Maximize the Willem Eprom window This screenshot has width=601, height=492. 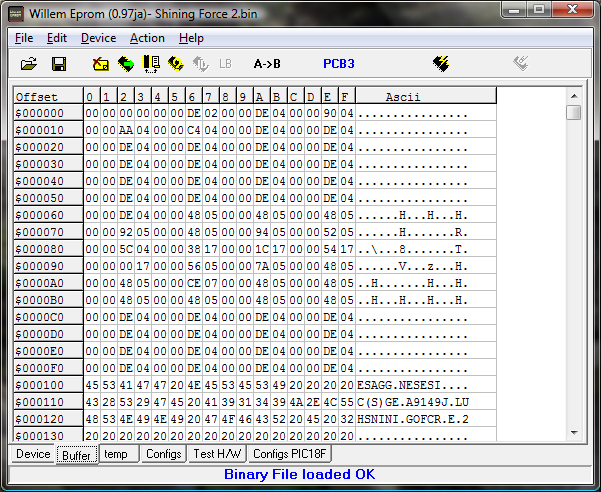[539, 10]
